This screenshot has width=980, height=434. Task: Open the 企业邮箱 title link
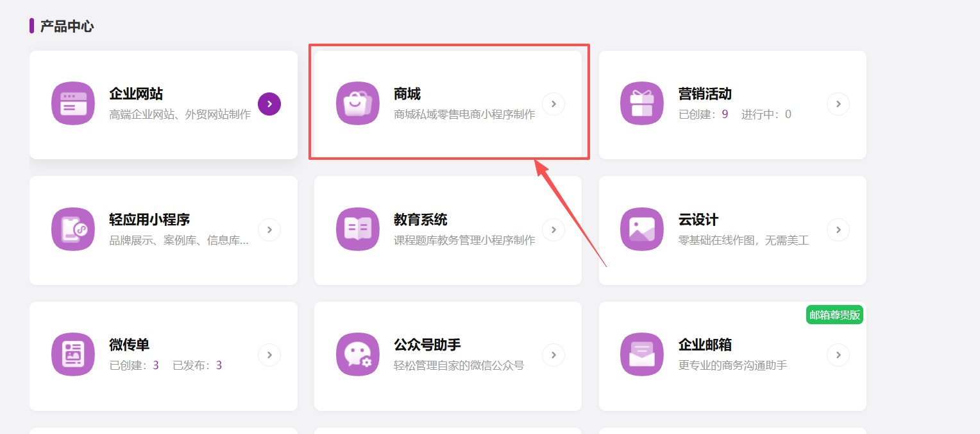coord(705,345)
